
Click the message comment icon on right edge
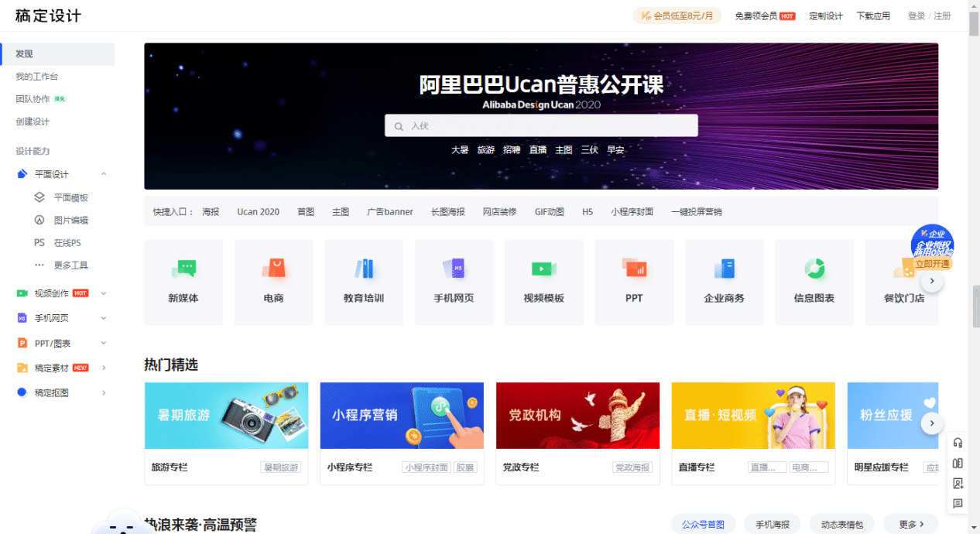[958, 503]
